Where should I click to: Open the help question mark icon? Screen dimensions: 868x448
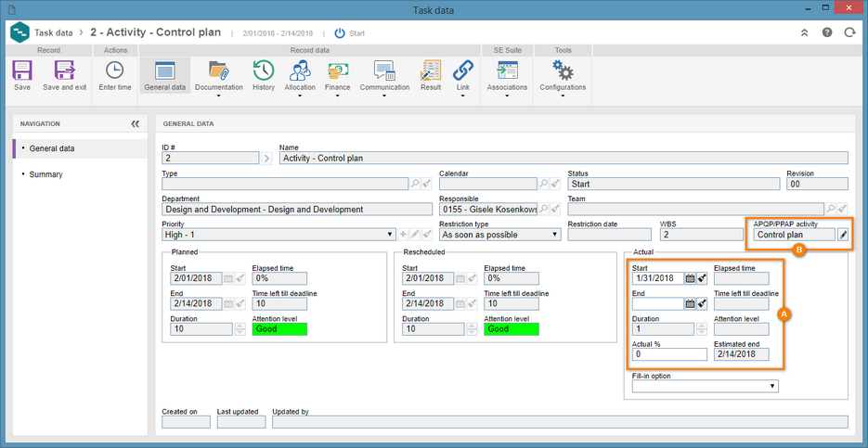click(x=827, y=32)
